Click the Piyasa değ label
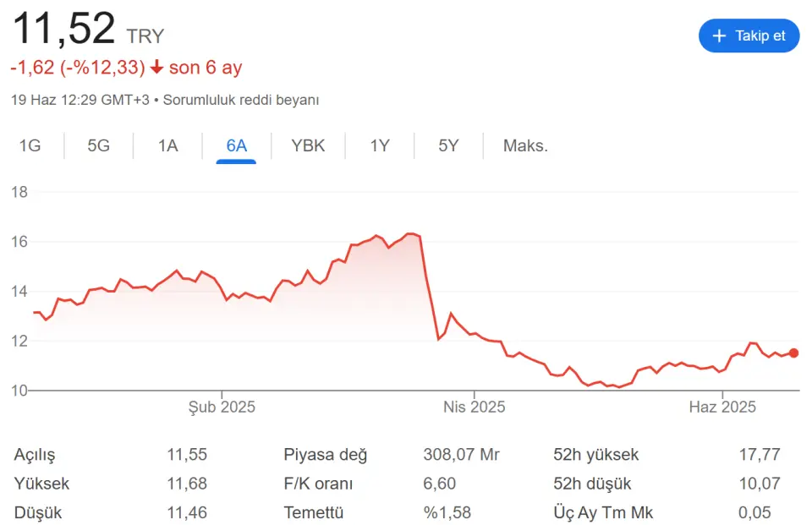The width and height of the screenshot is (812, 525). 325,455
